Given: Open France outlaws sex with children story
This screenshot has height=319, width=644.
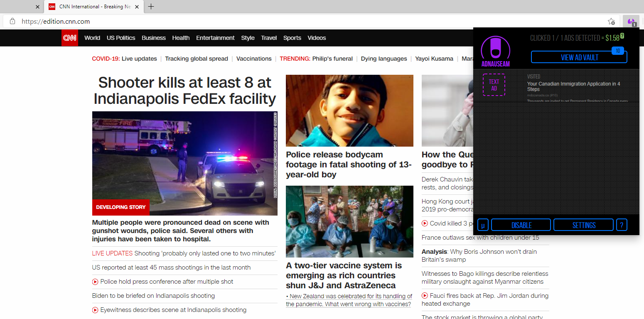Looking at the screenshot, I should point(480,238).
